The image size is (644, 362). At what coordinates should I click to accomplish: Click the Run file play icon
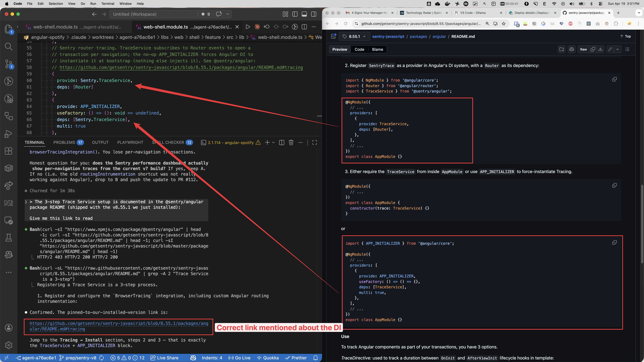[x=248, y=27]
